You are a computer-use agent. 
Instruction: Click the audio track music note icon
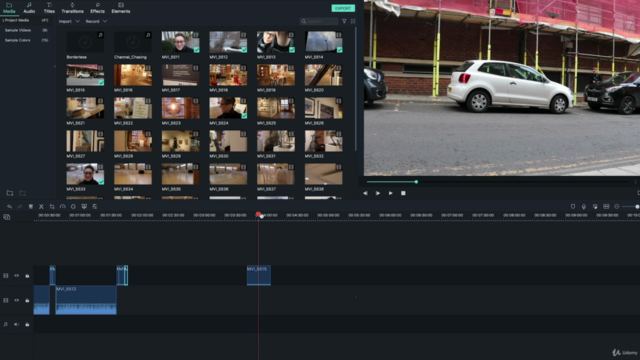[6, 324]
